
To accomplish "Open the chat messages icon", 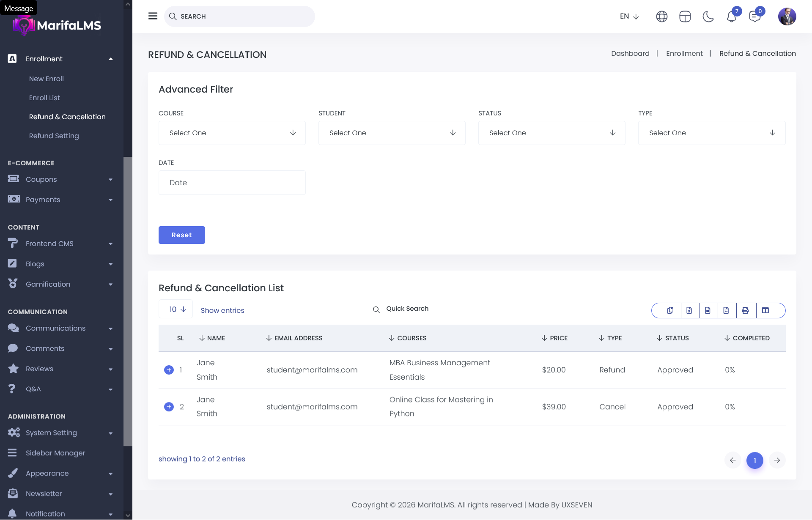I will (755, 16).
